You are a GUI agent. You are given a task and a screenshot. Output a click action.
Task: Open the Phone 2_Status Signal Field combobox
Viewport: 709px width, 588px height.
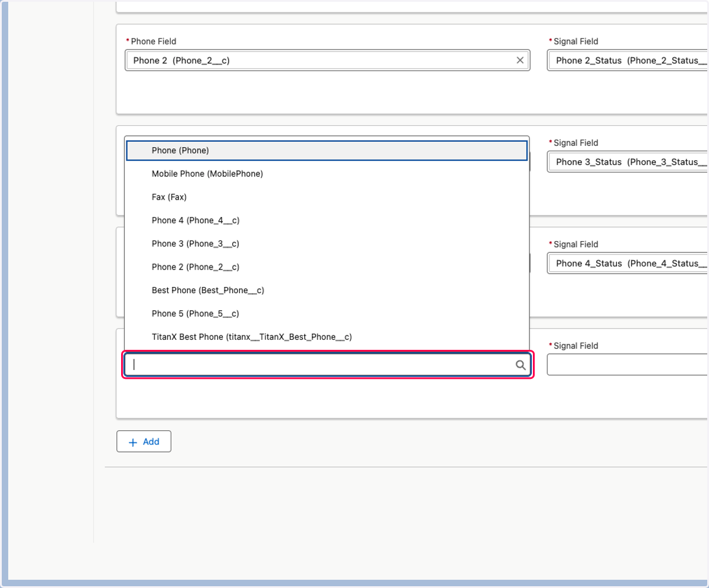(x=628, y=60)
